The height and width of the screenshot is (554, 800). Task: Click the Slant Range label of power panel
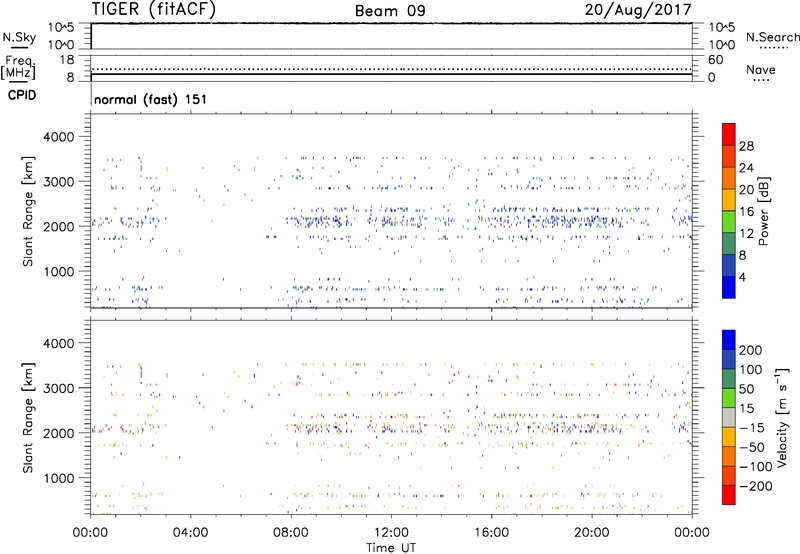28,211
